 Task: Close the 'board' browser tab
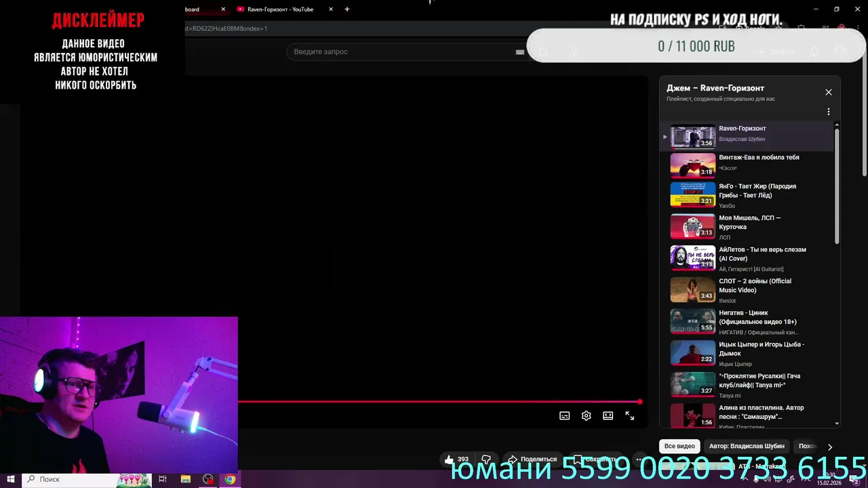223,9
